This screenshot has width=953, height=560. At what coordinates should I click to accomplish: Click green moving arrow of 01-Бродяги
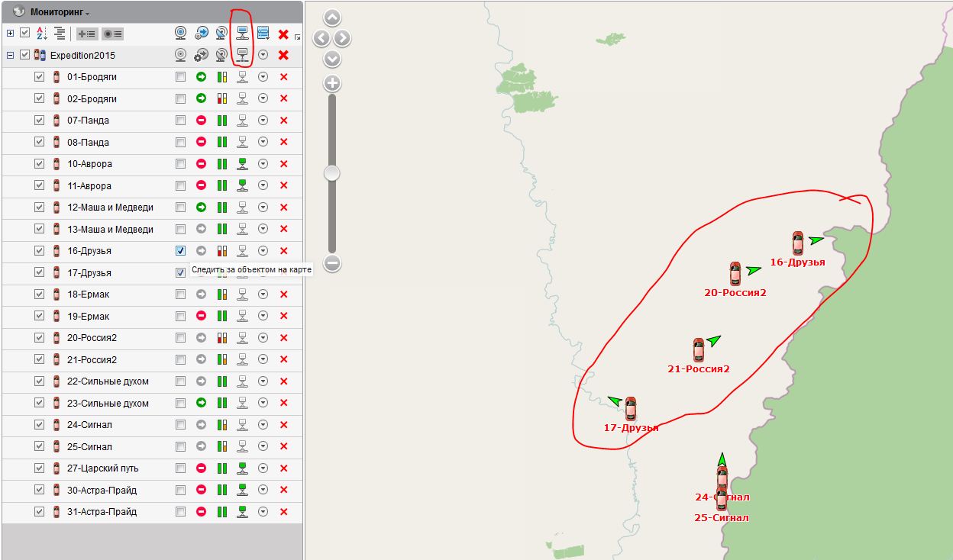point(202,77)
